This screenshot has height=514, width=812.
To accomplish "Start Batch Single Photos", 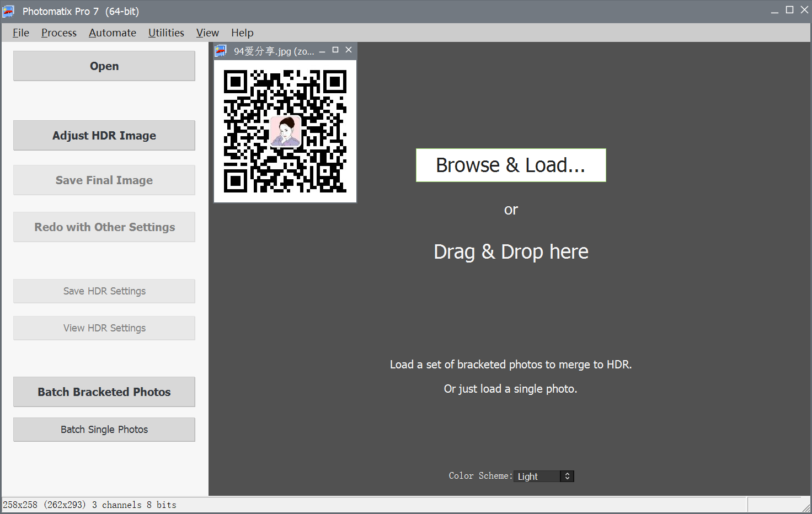I will point(104,430).
